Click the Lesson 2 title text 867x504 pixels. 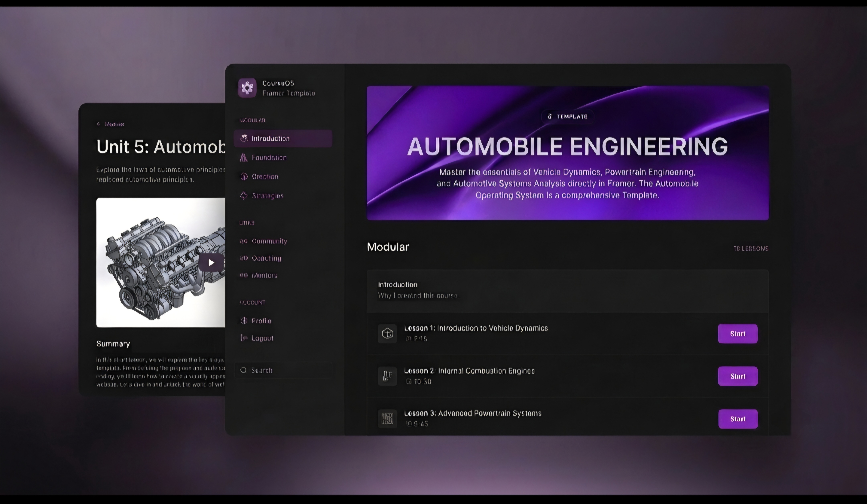(x=469, y=371)
